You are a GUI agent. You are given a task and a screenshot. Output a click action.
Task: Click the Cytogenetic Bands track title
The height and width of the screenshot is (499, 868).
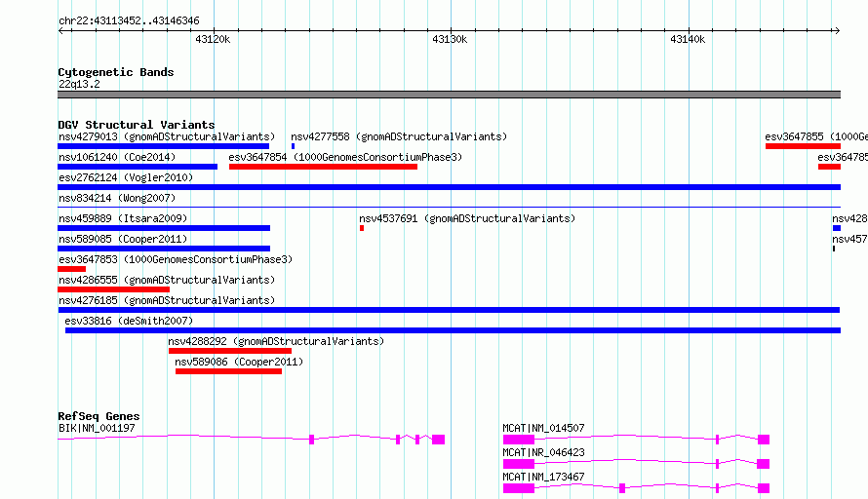click(x=116, y=72)
